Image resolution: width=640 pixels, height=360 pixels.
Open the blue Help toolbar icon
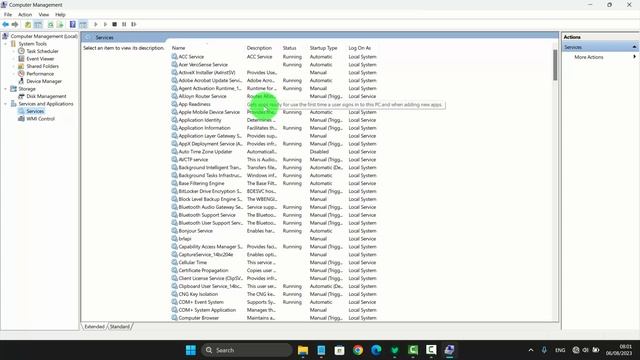pos(73,24)
